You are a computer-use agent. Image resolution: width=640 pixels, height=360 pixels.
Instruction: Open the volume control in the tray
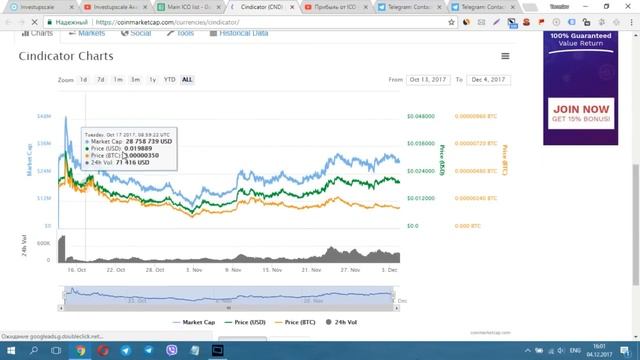tap(561, 351)
